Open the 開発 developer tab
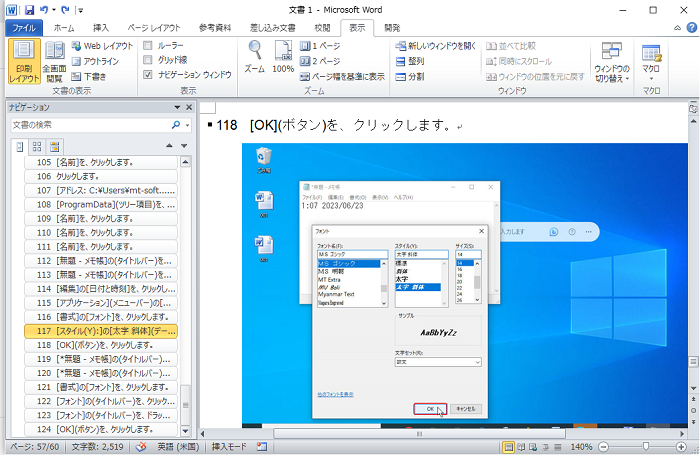700x455 pixels. point(392,28)
